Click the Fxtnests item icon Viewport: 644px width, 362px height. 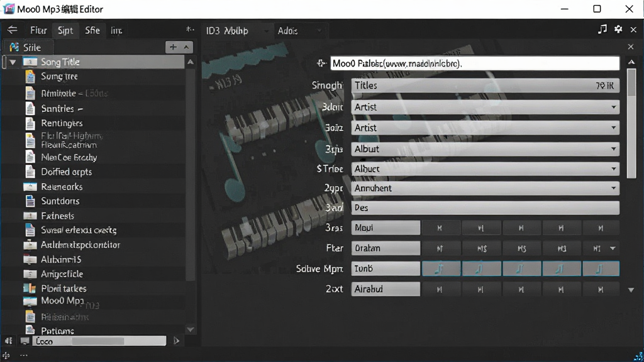point(30,216)
